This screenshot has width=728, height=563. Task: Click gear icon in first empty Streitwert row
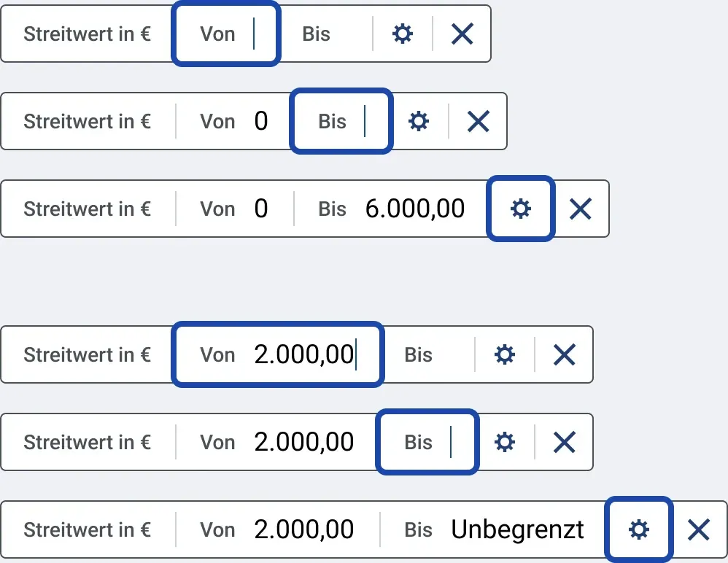402,34
